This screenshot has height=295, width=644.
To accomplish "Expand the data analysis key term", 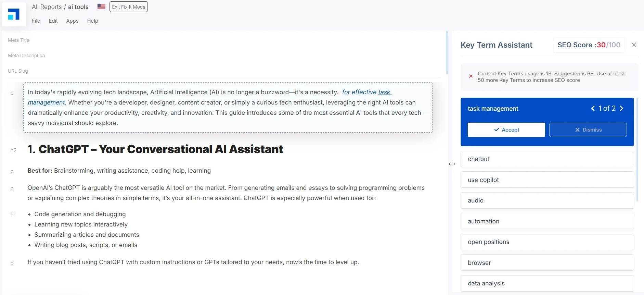I will [547, 283].
